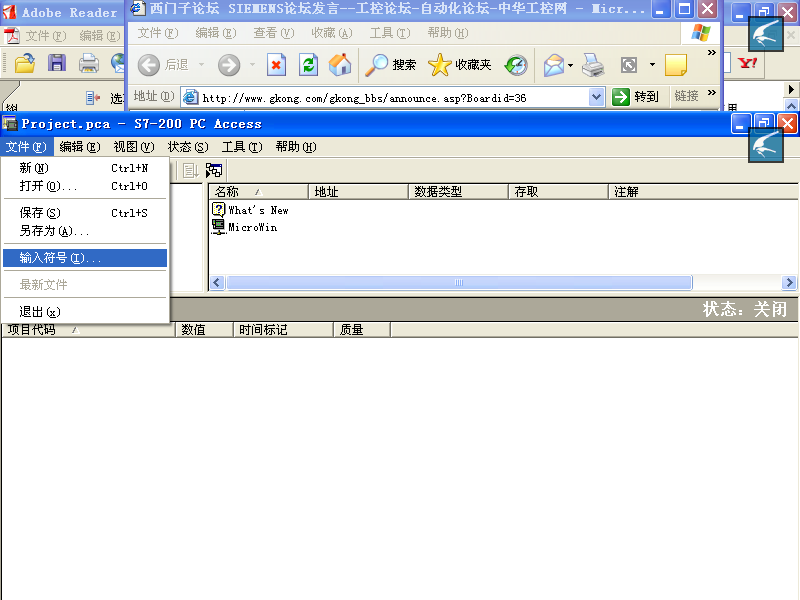This screenshot has width=800, height=600.
Task: Select the MicroWin list entry text
Action: pos(253,228)
